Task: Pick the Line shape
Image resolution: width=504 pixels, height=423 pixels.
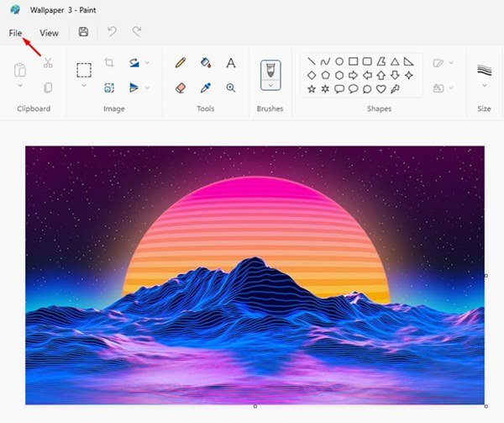Action: pyautogui.click(x=311, y=61)
